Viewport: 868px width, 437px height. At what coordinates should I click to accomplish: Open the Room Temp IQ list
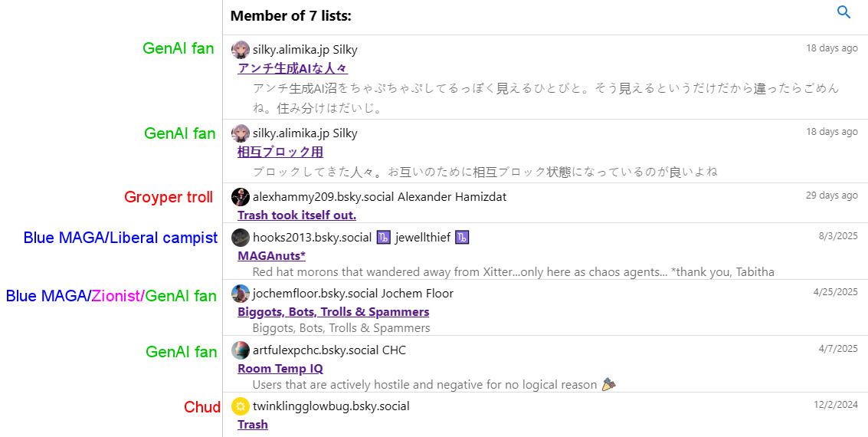pos(280,368)
